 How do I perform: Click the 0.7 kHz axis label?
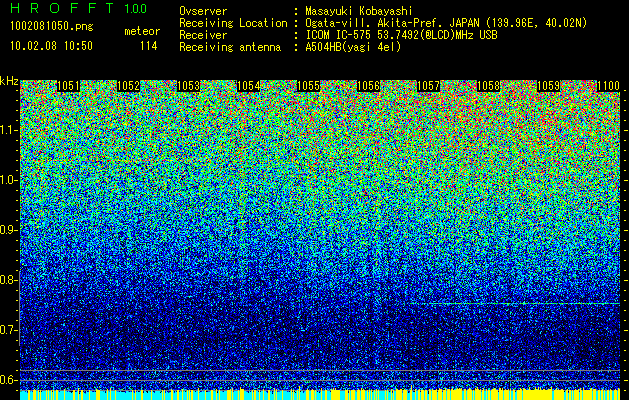pyautogui.click(x=9, y=330)
